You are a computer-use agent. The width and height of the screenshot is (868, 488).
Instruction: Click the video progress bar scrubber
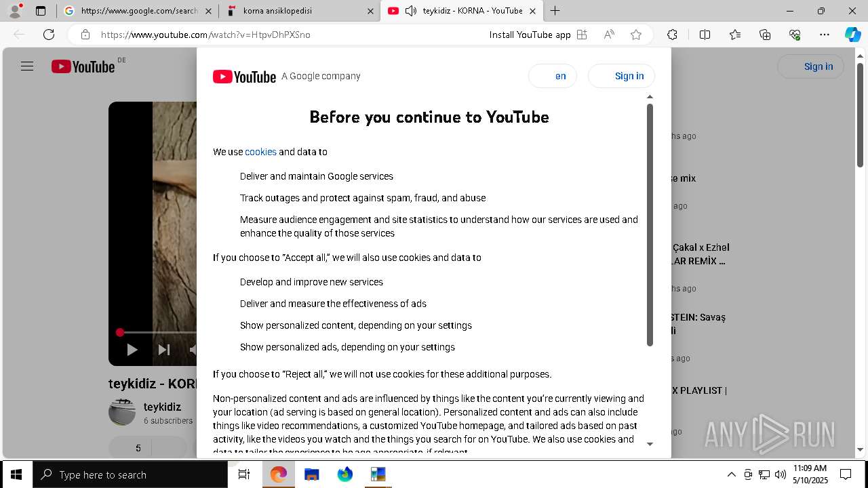[x=120, y=332]
